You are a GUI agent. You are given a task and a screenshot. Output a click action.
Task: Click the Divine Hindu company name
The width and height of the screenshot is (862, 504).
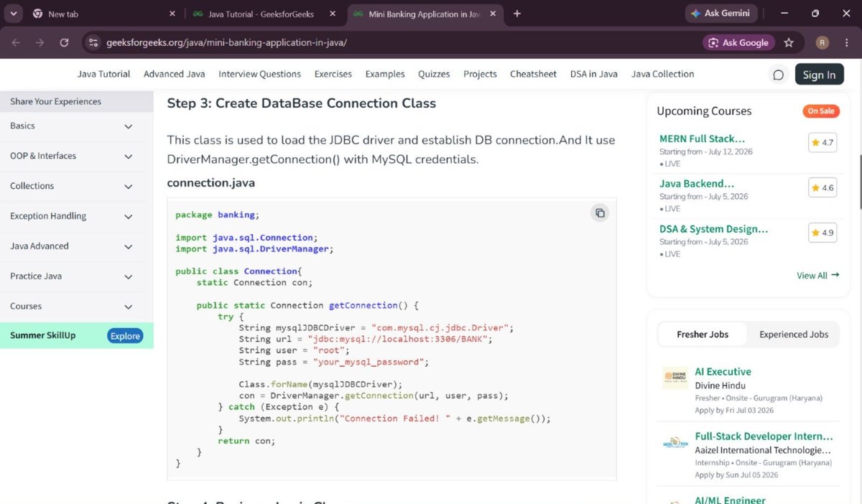click(x=720, y=386)
